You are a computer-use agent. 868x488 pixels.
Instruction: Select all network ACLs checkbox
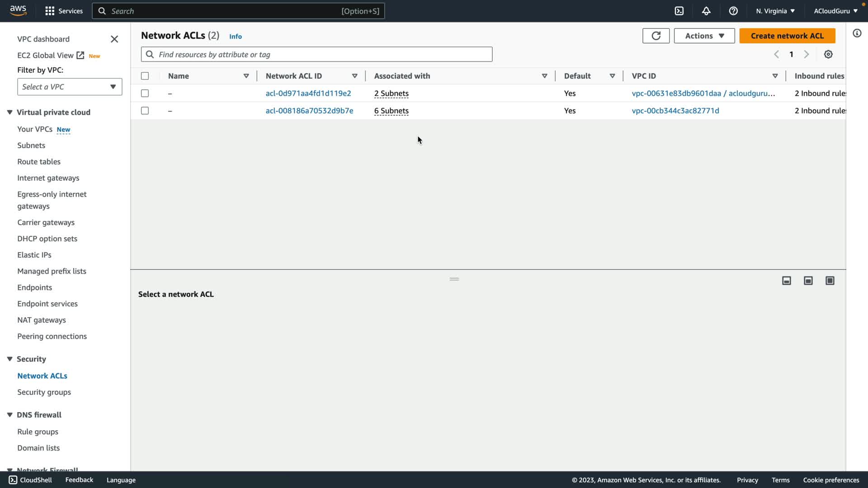pyautogui.click(x=145, y=76)
